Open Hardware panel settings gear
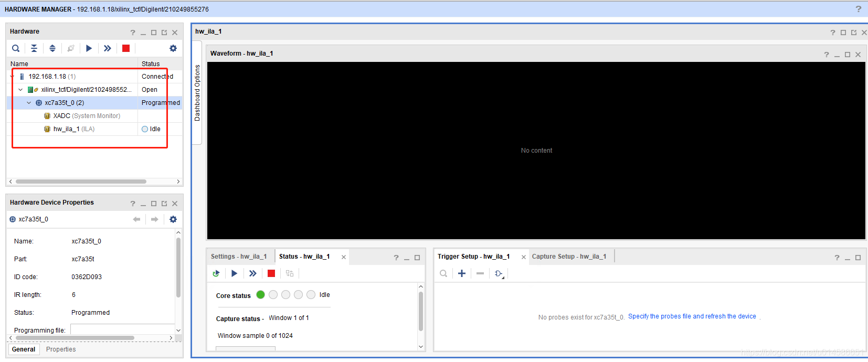The image size is (868, 362). 173,48
